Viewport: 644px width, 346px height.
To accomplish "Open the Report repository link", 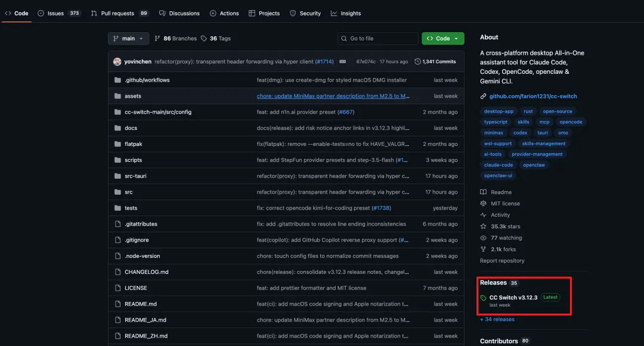I will [502, 261].
